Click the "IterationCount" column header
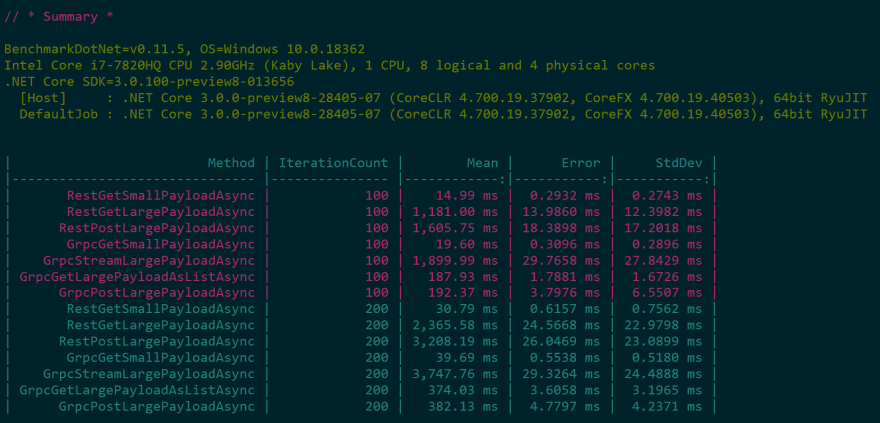880x423 pixels. point(333,163)
